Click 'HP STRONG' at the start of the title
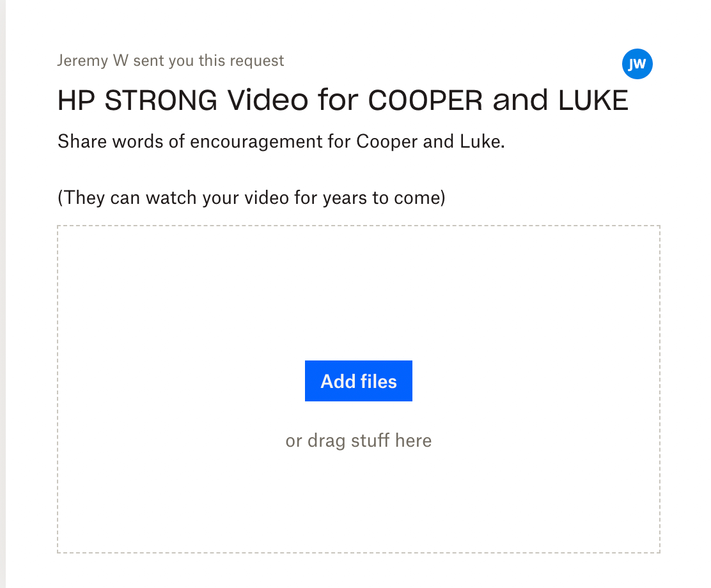The width and height of the screenshot is (711, 588). click(x=137, y=100)
